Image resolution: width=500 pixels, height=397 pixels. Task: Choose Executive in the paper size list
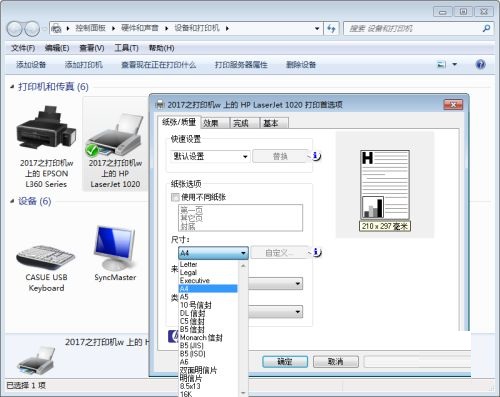tap(209, 280)
